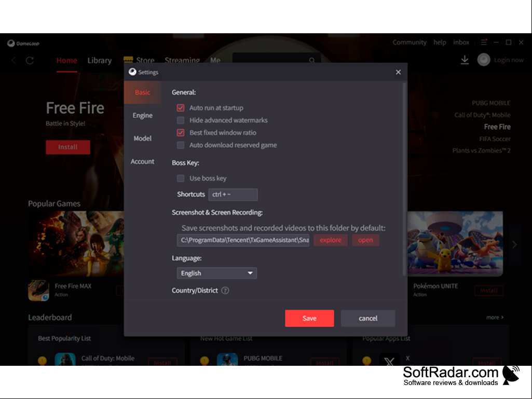Image resolution: width=532 pixels, height=399 pixels.
Task: Select Plants vs Zombies™ 2 in featured list
Action: coord(481,150)
